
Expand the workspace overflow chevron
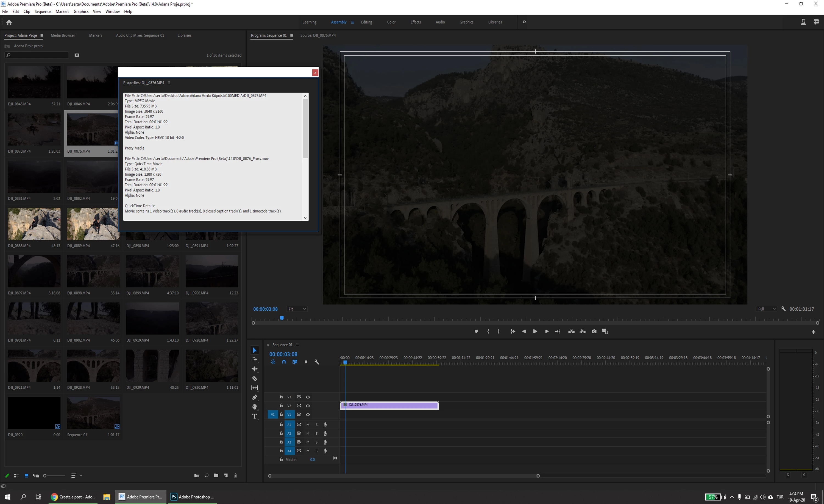[524, 22]
